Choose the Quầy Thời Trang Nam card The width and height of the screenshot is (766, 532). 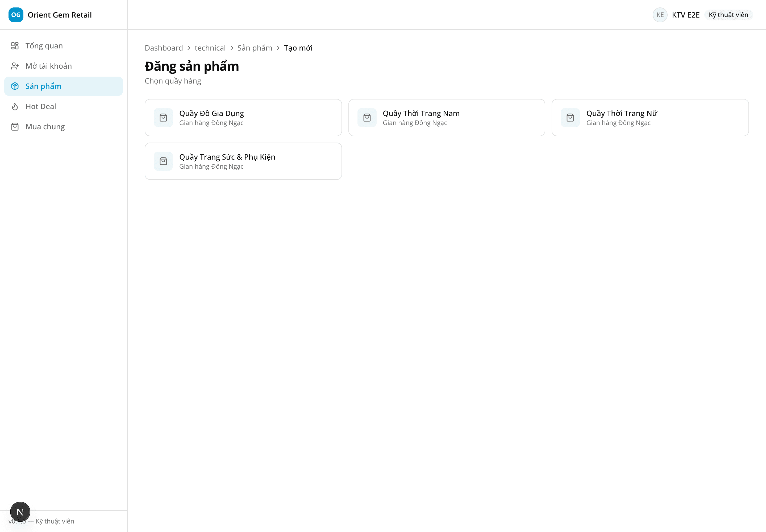tap(447, 118)
